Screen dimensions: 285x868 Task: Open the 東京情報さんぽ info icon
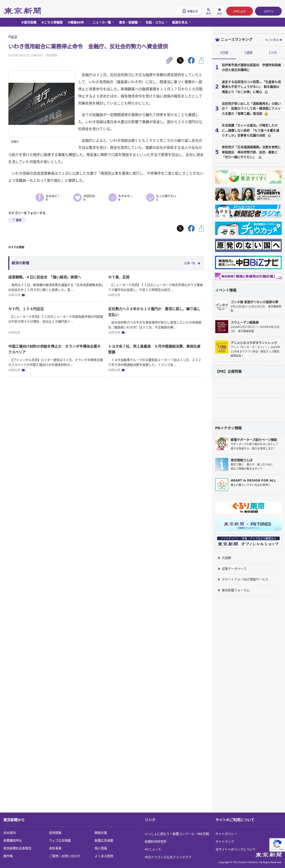click(222, 464)
